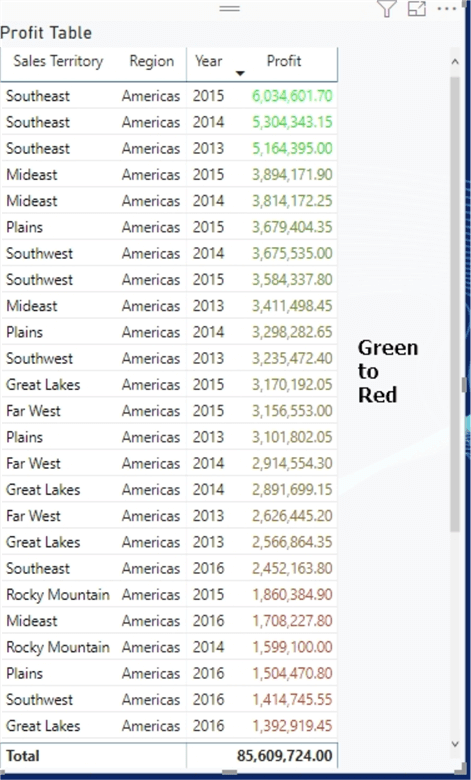Activate Focus mode icon on visual

pos(417,8)
